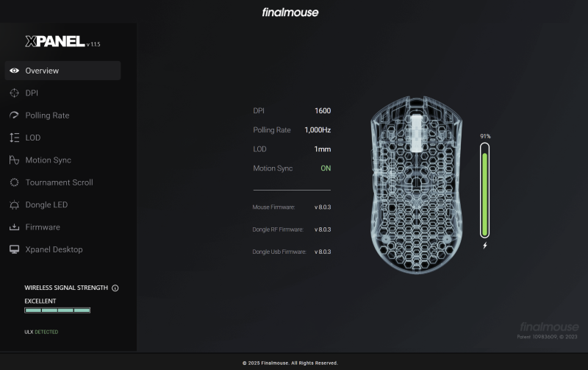Click the 2025 Finalmouse copyright footer

point(290,363)
